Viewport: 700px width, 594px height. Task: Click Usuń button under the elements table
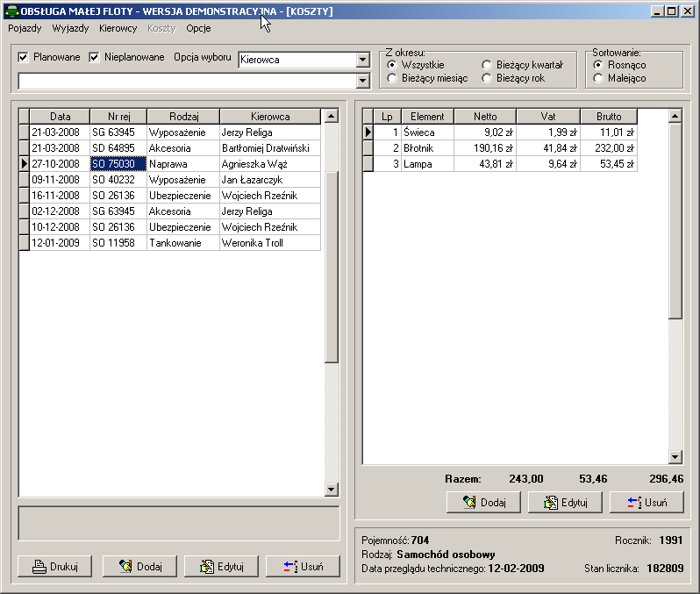tap(646, 503)
